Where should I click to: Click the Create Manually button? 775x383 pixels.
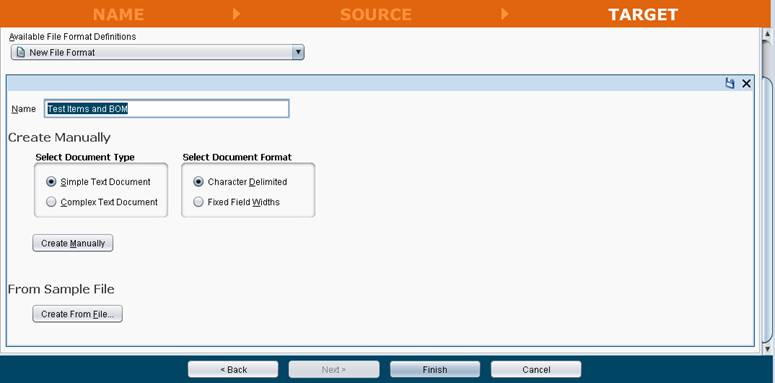click(73, 243)
